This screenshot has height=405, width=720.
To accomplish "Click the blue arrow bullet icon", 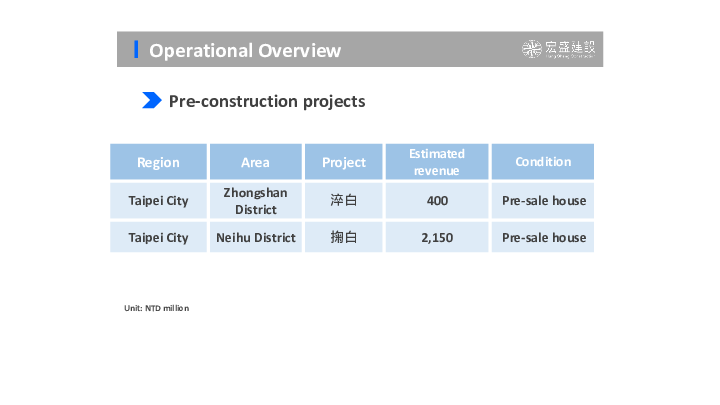I will [x=152, y=101].
